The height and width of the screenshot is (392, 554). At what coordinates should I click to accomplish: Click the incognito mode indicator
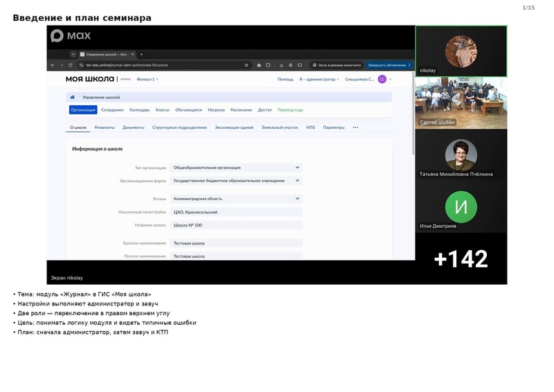pyautogui.click(x=337, y=65)
